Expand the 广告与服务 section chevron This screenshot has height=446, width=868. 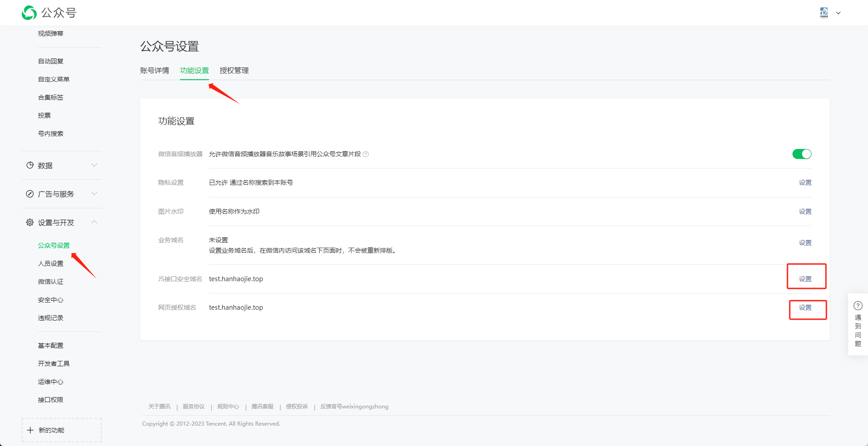click(94, 194)
